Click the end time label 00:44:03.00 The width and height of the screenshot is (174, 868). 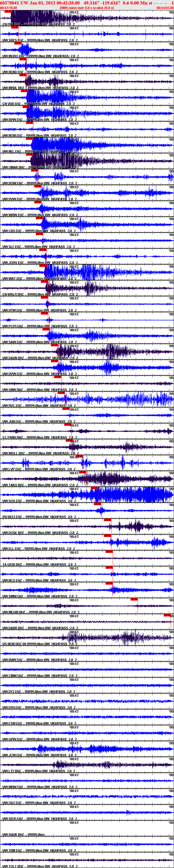point(165,8)
